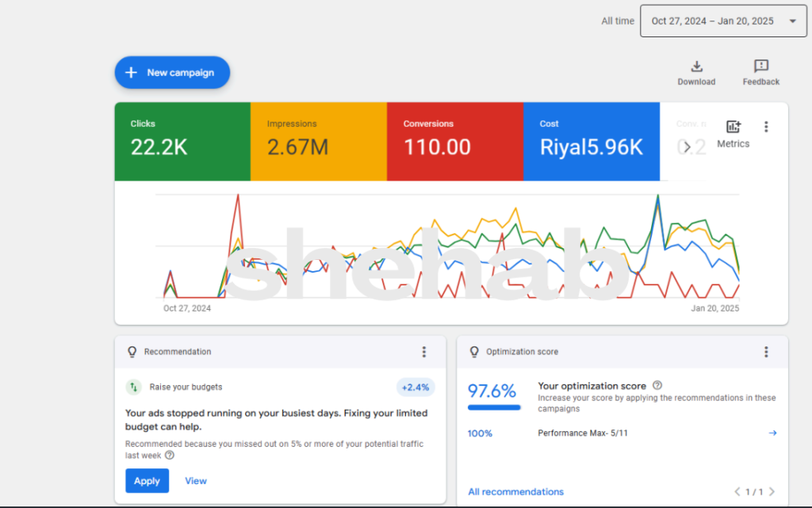This screenshot has width=812, height=508.
Task: Click the Download icon
Action: click(x=696, y=67)
